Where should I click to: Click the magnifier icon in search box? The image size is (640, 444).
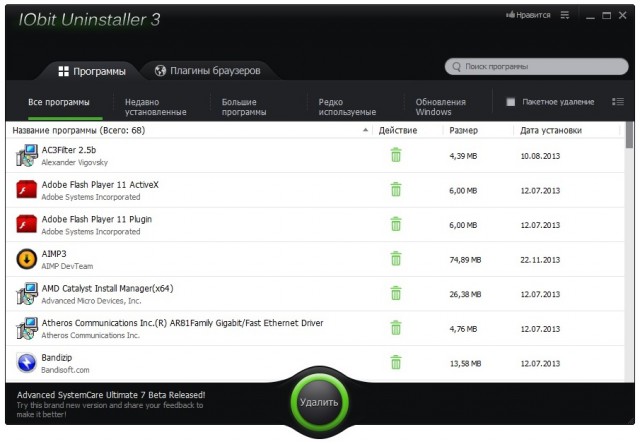pyautogui.click(x=456, y=67)
